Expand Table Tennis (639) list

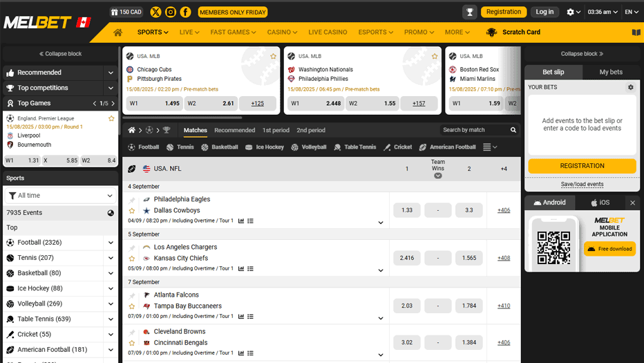(111, 319)
